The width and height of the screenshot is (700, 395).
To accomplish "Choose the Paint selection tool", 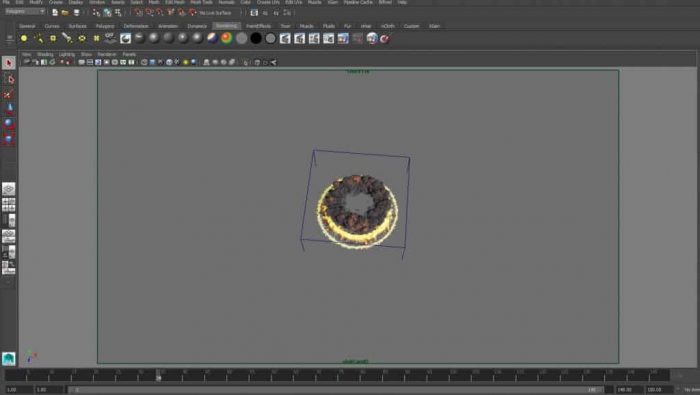I will (8, 94).
